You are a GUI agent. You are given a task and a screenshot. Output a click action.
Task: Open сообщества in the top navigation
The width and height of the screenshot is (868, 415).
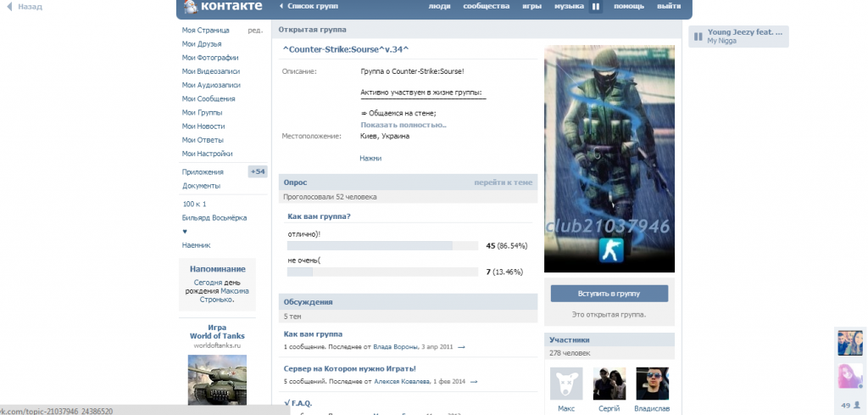tap(486, 7)
